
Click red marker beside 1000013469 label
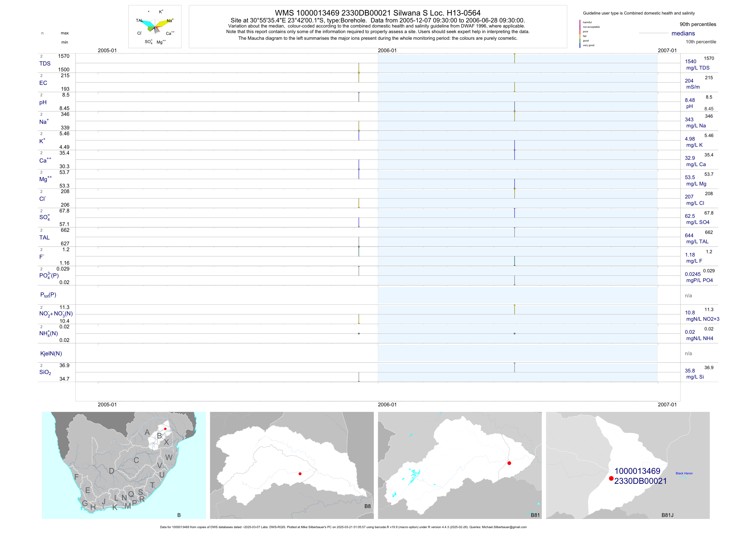click(x=611, y=478)
